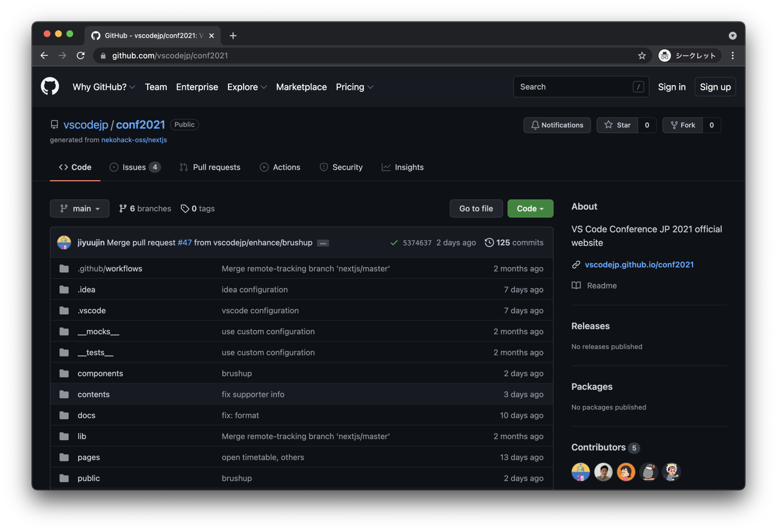This screenshot has height=532, width=777.
Task: Expand commit message with ellipsis button
Action: pyautogui.click(x=323, y=243)
